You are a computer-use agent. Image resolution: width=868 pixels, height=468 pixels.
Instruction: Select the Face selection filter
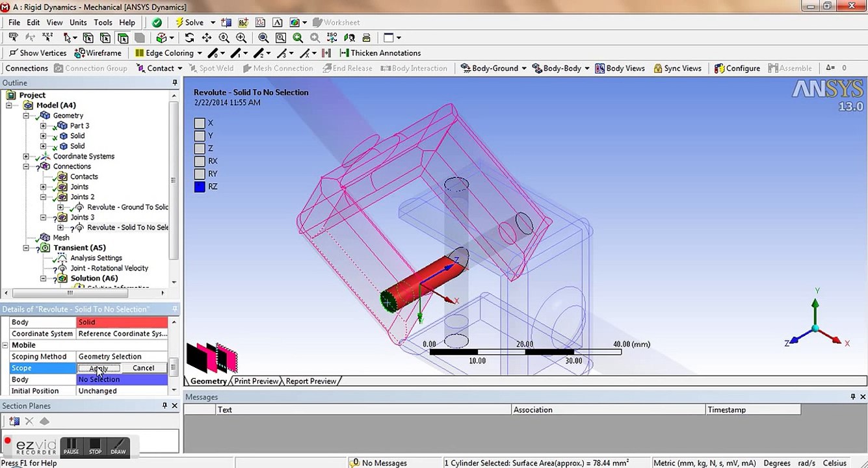pos(122,38)
